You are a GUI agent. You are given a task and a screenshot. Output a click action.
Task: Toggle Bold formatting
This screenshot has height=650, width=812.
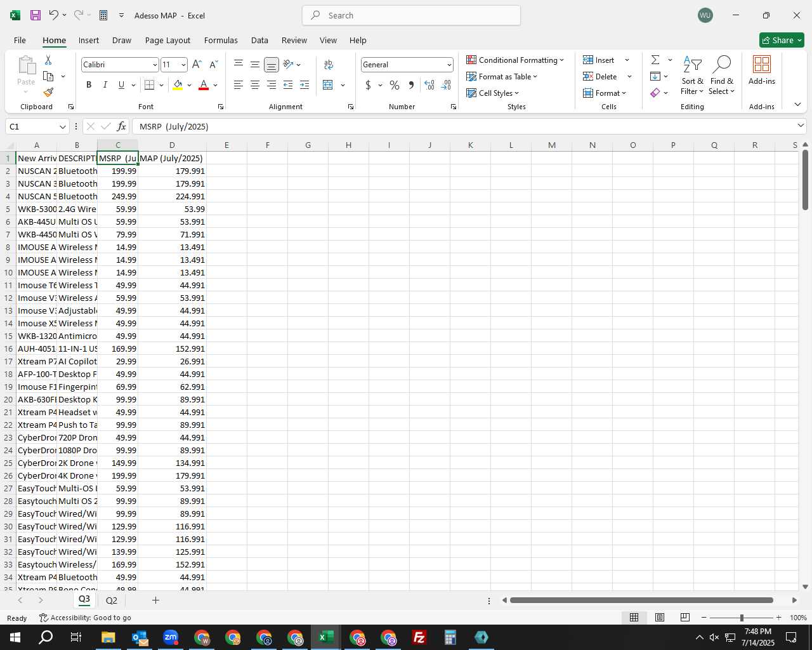pos(89,85)
